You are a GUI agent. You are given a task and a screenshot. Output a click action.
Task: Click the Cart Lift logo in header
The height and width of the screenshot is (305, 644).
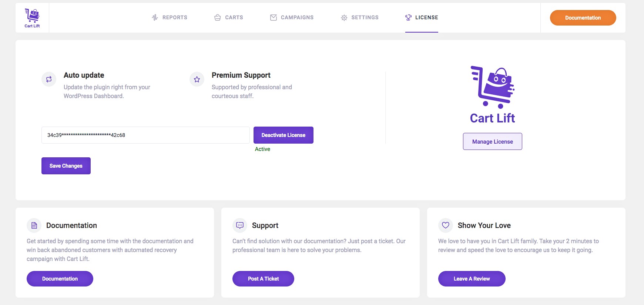pos(32,18)
